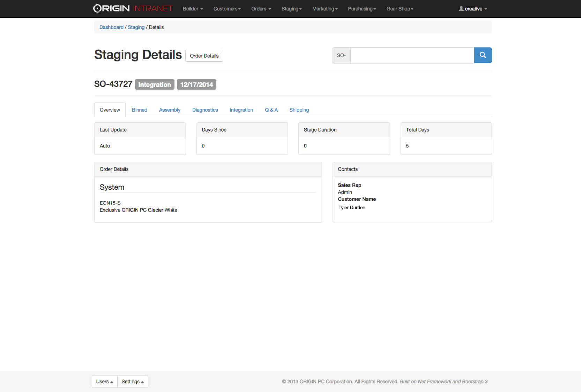581x392 pixels.
Task: Click the Staging breadcrumb link
Action: coord(136,27)
